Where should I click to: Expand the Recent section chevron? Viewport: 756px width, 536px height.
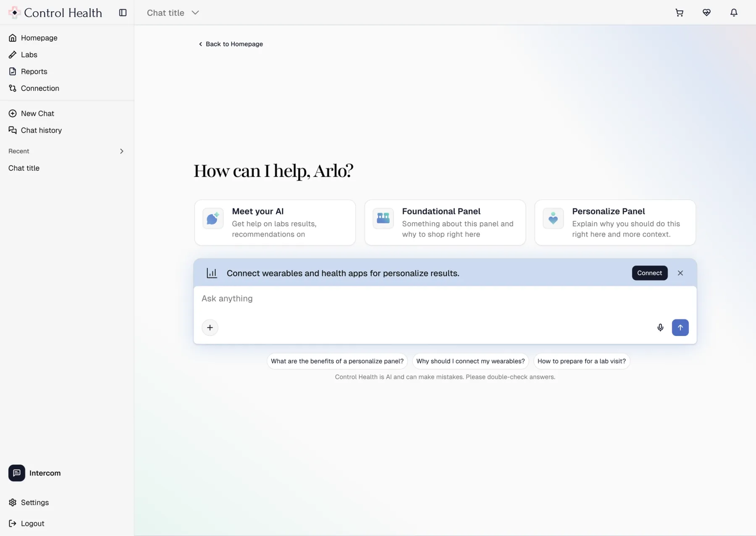(x=122, y=151)
